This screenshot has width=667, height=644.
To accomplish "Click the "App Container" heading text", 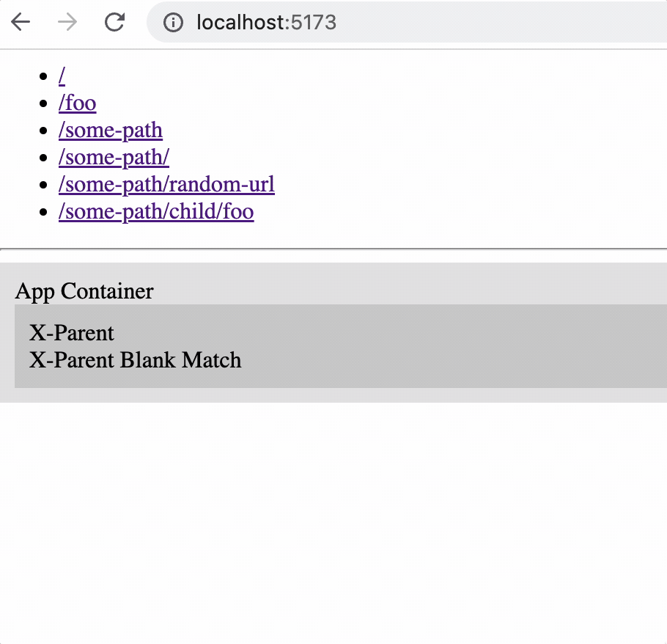I will [x=84, y=291].
